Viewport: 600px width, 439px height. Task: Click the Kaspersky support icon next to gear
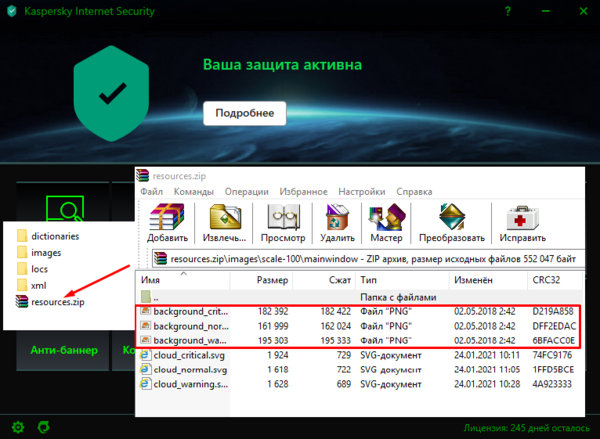(44, 427)
